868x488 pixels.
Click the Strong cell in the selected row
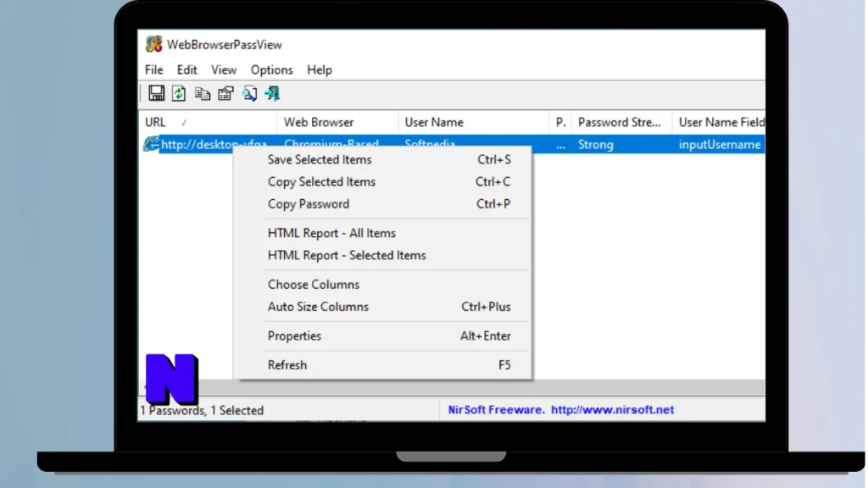pyautogui.click(x=596, y=144)
